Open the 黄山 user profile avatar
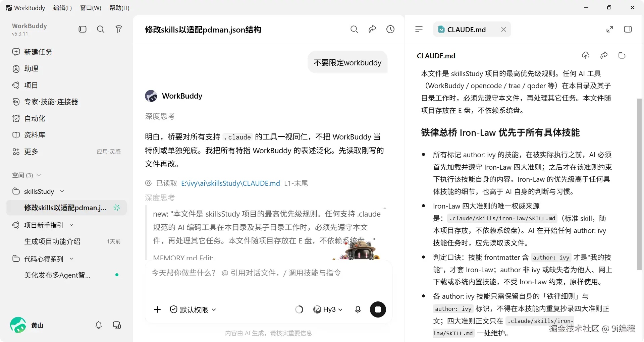644x342 pixels. coord(18,325)
